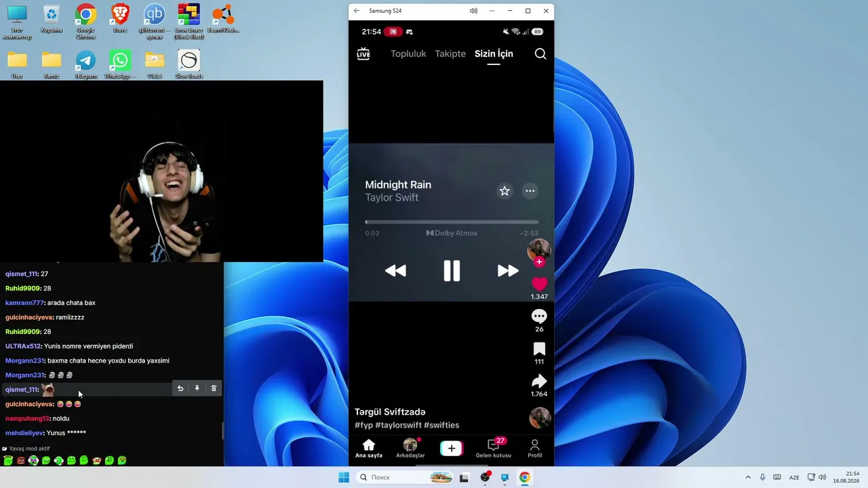
Task: Open Task View from the taskbar
Action: [x=465, y=477]
